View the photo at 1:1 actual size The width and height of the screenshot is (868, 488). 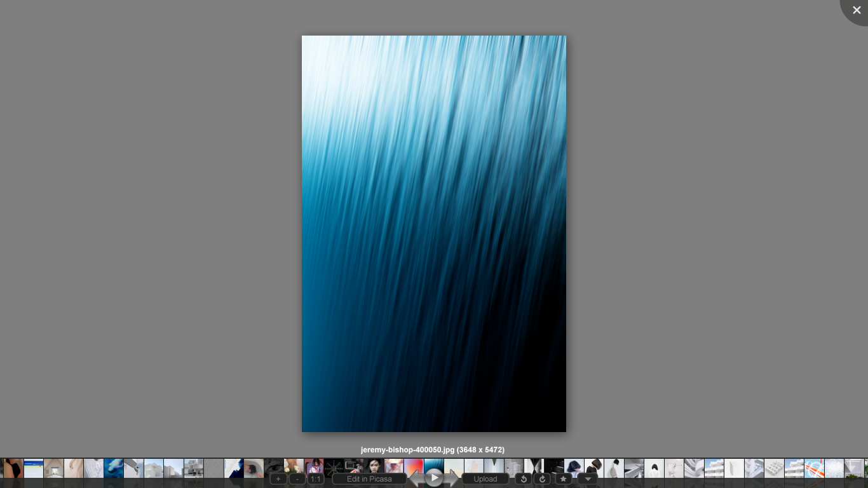pos(316,478)
